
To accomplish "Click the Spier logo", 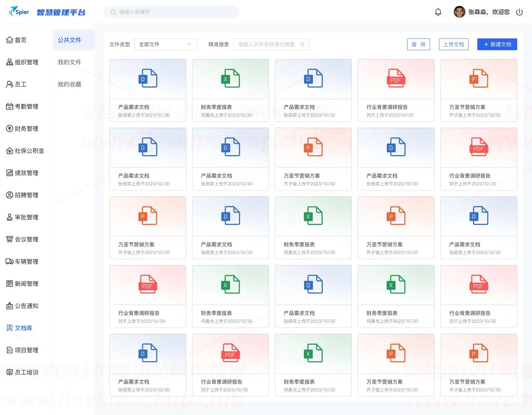I will coord(19,11).
